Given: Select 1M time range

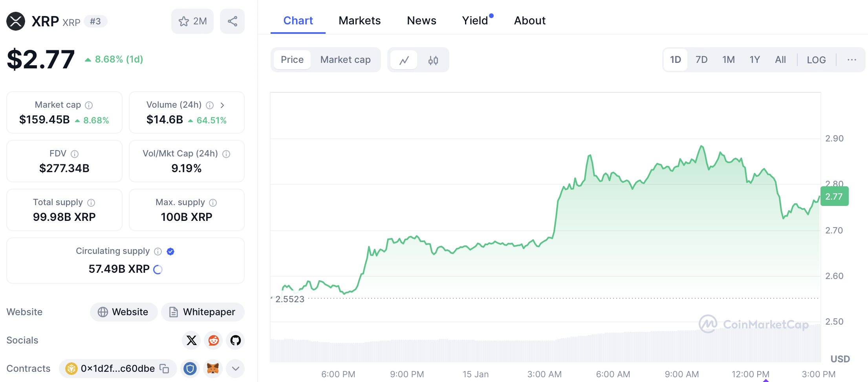Looking at the screenshot, I should (x=728, y=60).
